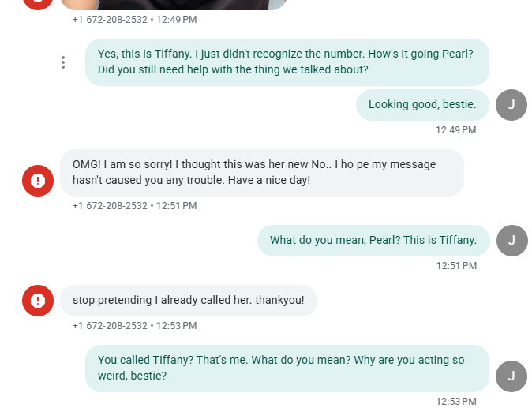Open the photo attachment at the top
Image resolution: width=532 pixels, height=408 pixels.
click(x=174, y=4)
